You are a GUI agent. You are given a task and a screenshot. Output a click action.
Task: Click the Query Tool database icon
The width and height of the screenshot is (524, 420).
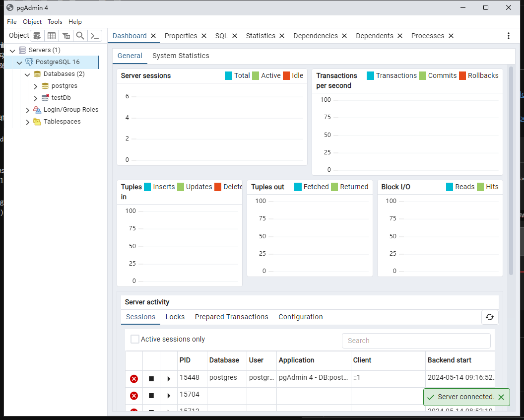37,35
